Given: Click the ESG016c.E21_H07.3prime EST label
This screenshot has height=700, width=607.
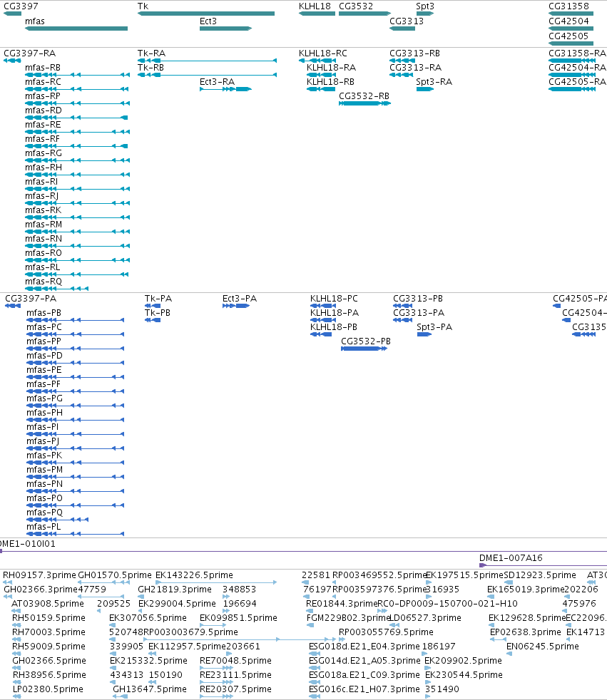Looking at the screenshot, I should pyautogui.click(x=364, y=689).
